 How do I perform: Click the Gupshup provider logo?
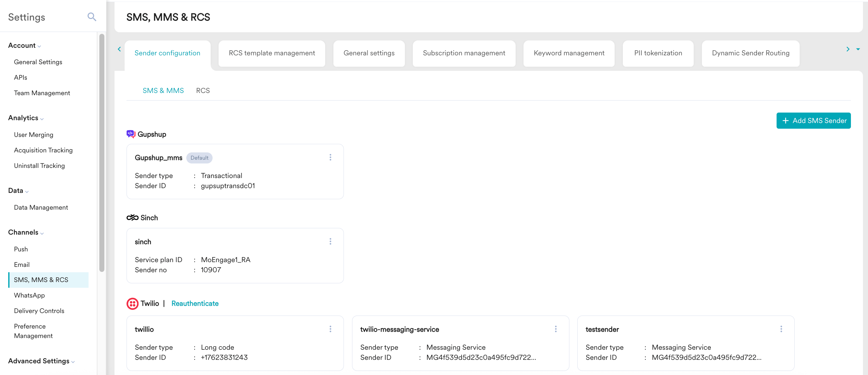point(131,134)
